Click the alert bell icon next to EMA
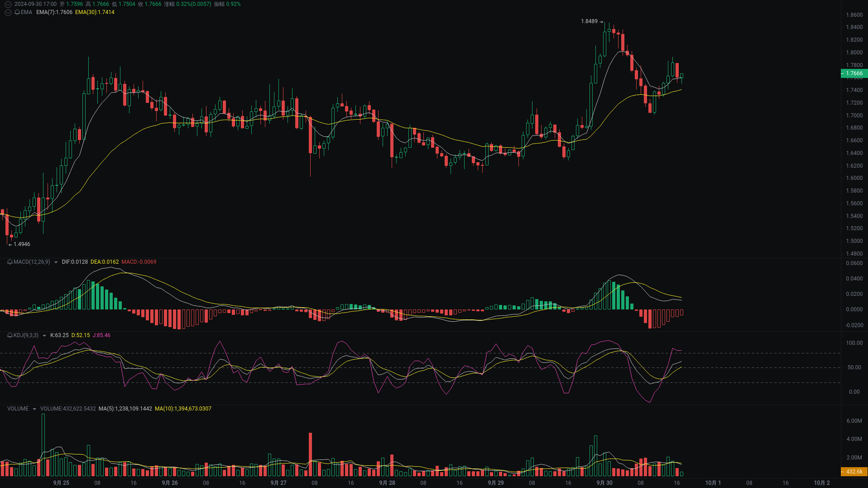868x488 pixels. [x=17, y=13]
